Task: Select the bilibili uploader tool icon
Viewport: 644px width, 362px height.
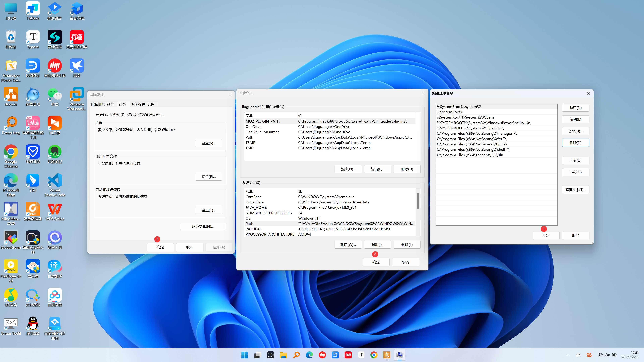Action: click(33, 128)
